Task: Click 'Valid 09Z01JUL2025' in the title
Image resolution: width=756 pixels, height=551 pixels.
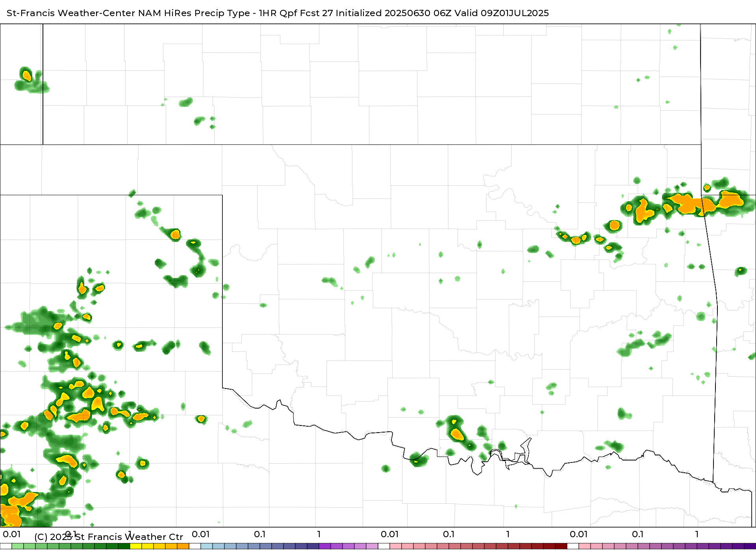Action: [x=502, y=13]
